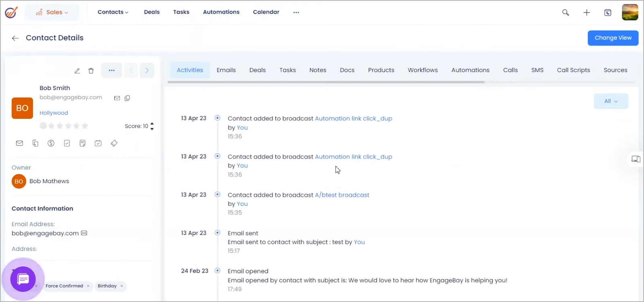644x302 pixels.
Task: Open Calendar in top navigation
Action: click(x=266, y=12)
